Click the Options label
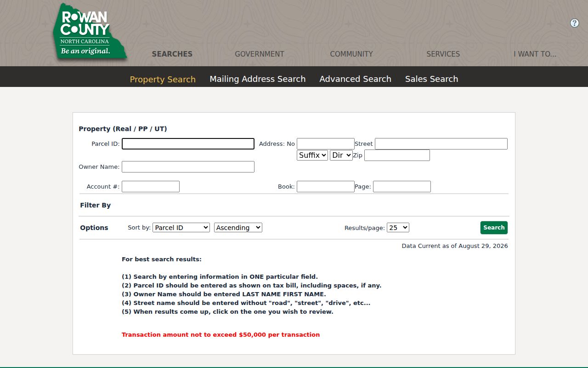Screen dimensions: 588x368 pos(94,228)
